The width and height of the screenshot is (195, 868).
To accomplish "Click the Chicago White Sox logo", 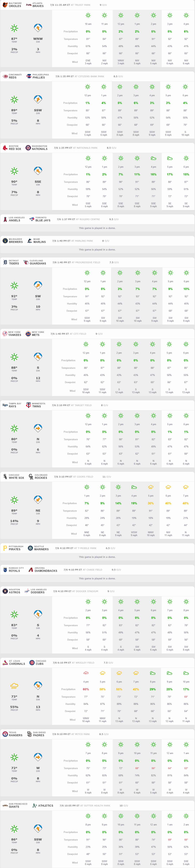I will [x=5, y=476].
